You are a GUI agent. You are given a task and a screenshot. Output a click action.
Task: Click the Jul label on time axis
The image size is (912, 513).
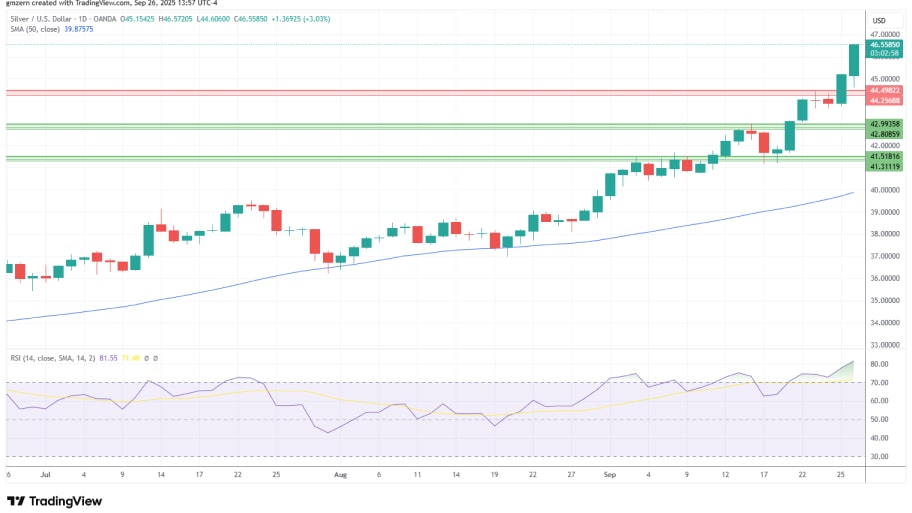(x=46, y=475)
